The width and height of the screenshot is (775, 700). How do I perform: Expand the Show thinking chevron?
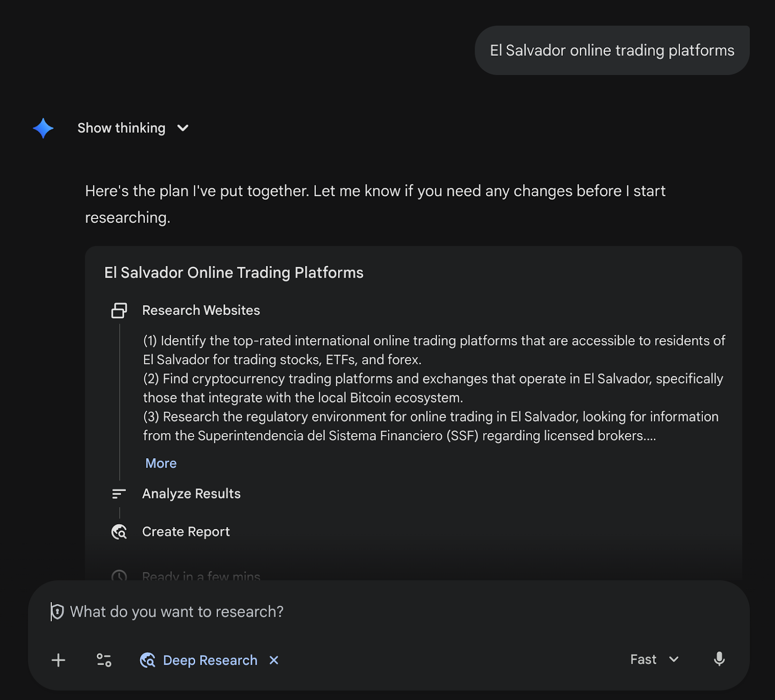point(183,128)
